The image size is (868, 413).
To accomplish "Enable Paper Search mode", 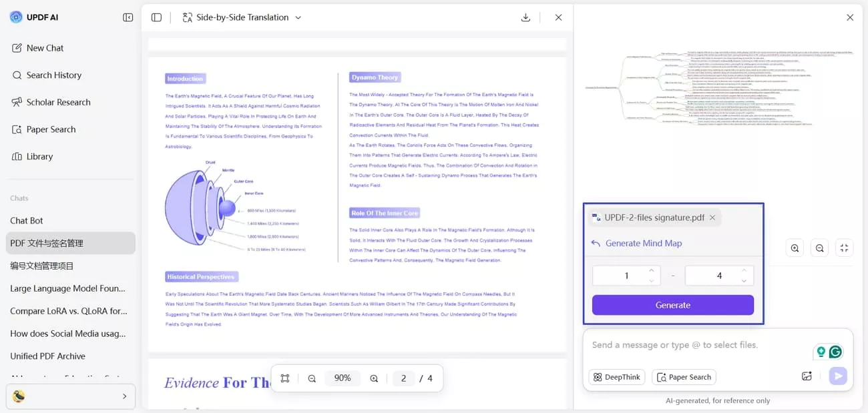I will [684, 377].
